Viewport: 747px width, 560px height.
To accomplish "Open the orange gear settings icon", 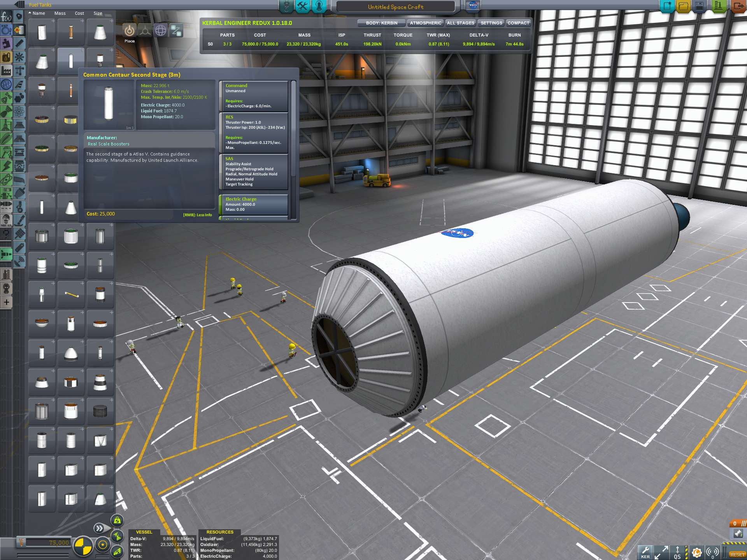I will (x=697, y=552).
